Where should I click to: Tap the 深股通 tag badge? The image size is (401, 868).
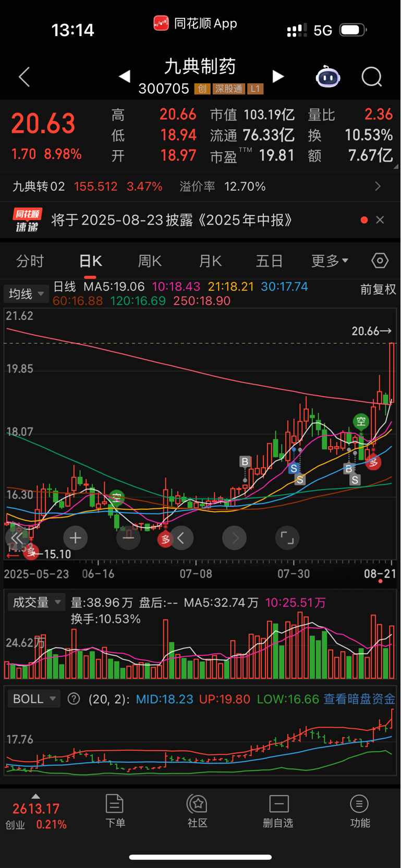228,89
